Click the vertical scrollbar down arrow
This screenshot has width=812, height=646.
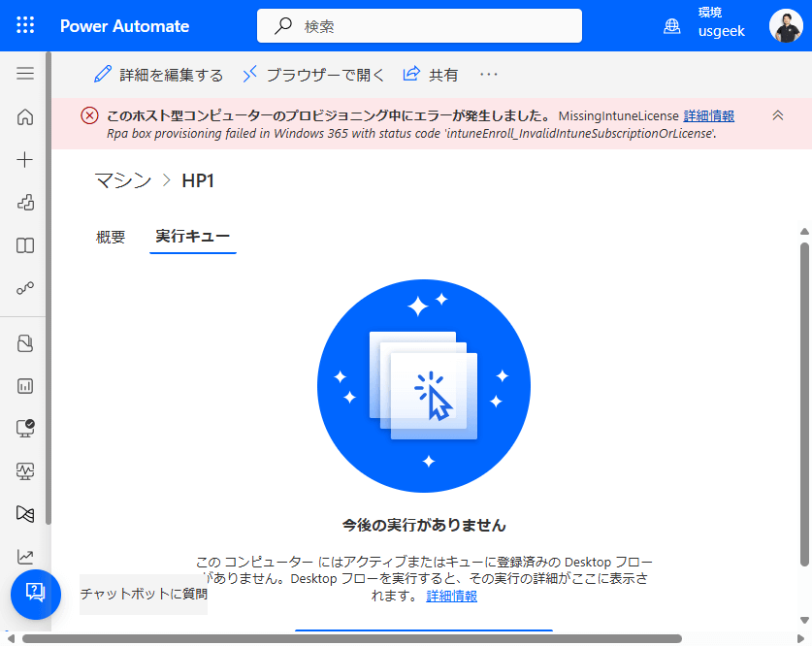804,620
